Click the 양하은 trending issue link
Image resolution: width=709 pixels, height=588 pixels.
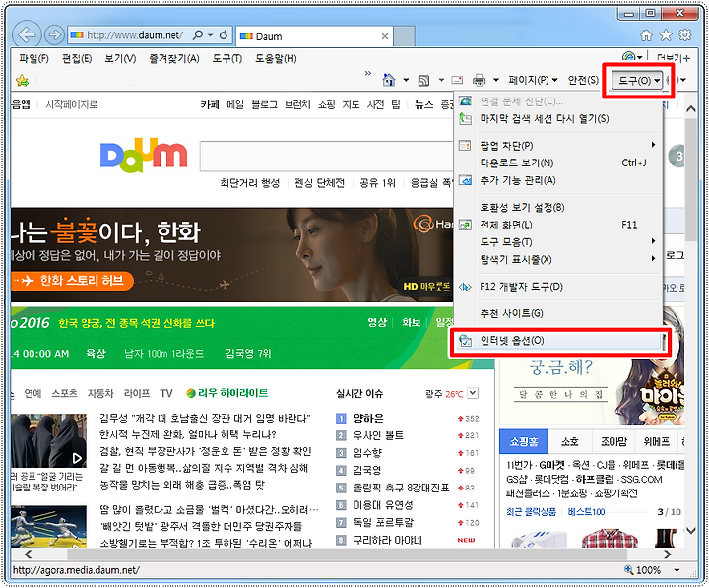[x=368, y=418]
